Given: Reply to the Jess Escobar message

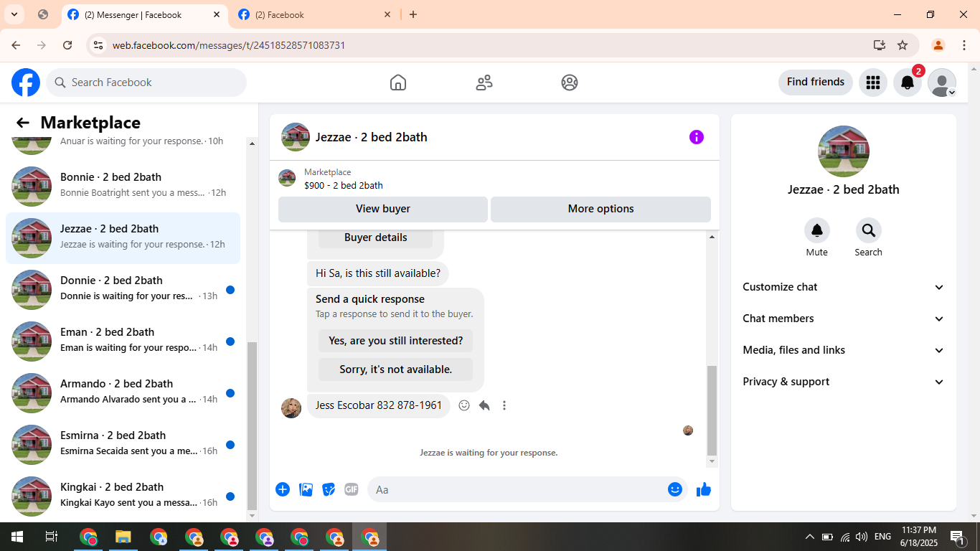Looking at the screenshot, I should coord(484,405).
